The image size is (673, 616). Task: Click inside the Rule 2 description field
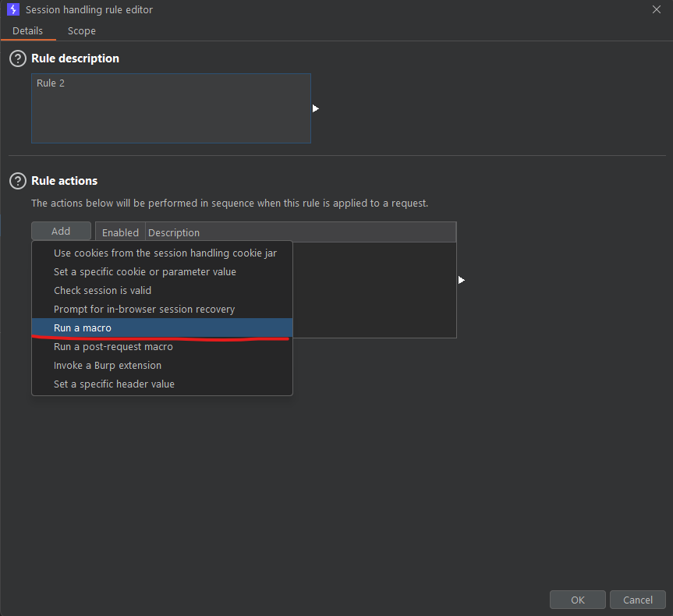pyautogui.click(x=171, y=109)
